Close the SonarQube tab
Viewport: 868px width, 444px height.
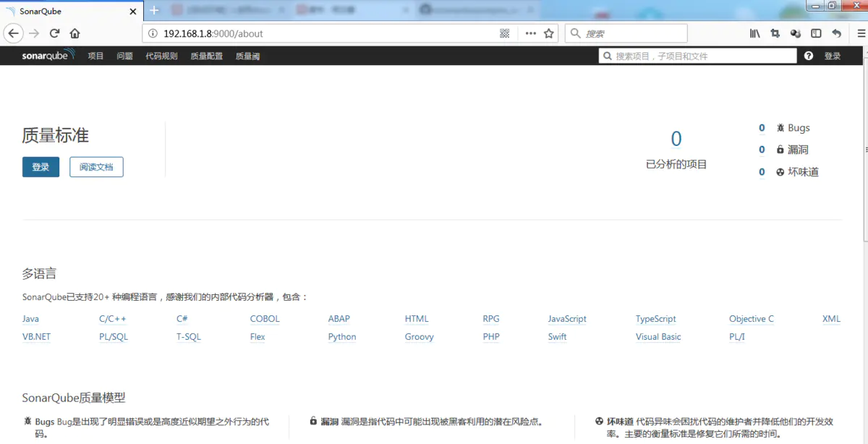point(133,12)
